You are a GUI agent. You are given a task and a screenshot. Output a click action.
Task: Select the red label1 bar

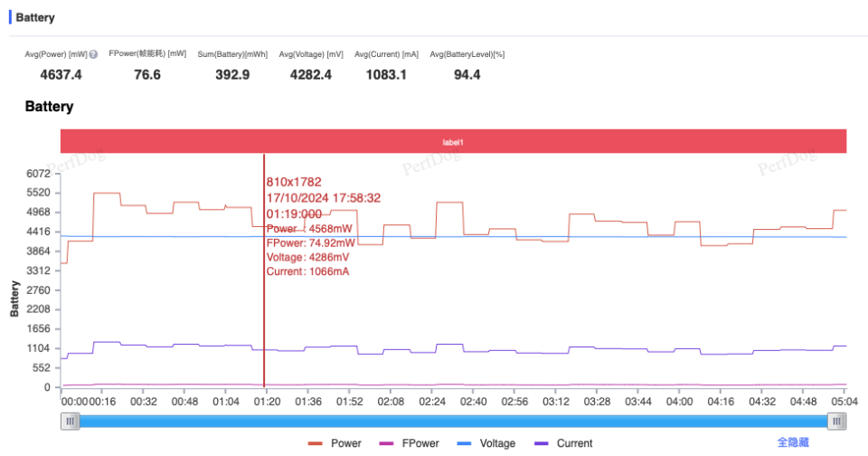453,142
